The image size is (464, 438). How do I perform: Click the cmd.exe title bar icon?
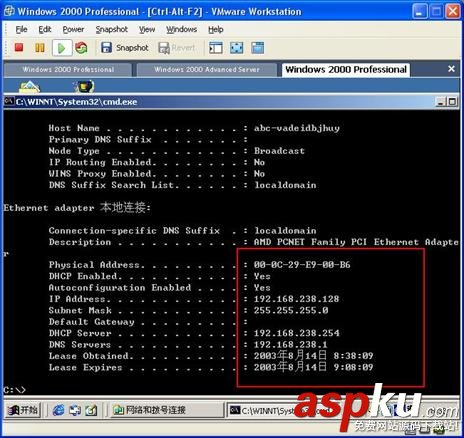pos(9,101)
